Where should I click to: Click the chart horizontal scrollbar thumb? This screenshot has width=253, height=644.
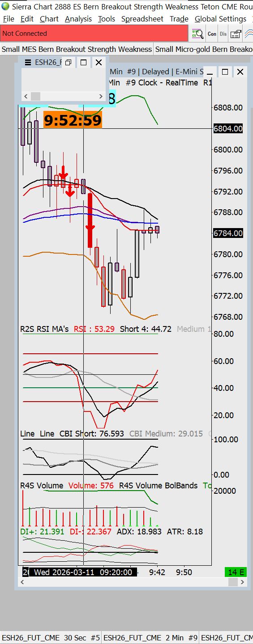click(232, 582)
